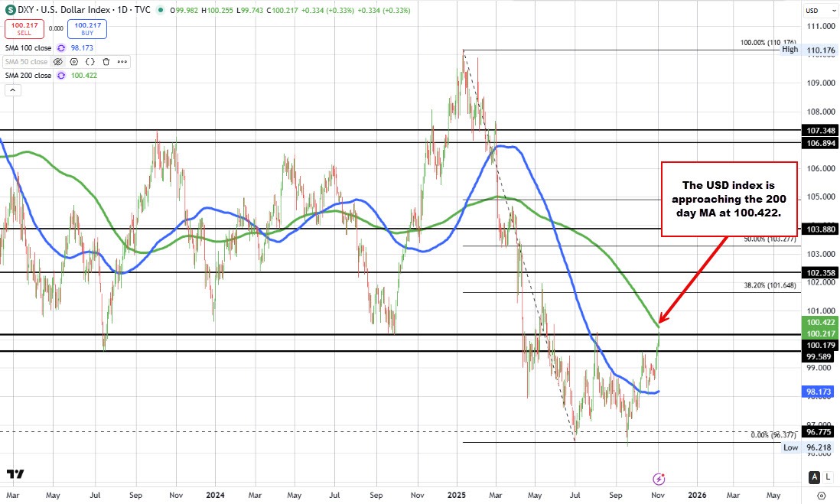Select the SMA 100 close indicator legend
The image size is (840, 504).
coord(28,47)
